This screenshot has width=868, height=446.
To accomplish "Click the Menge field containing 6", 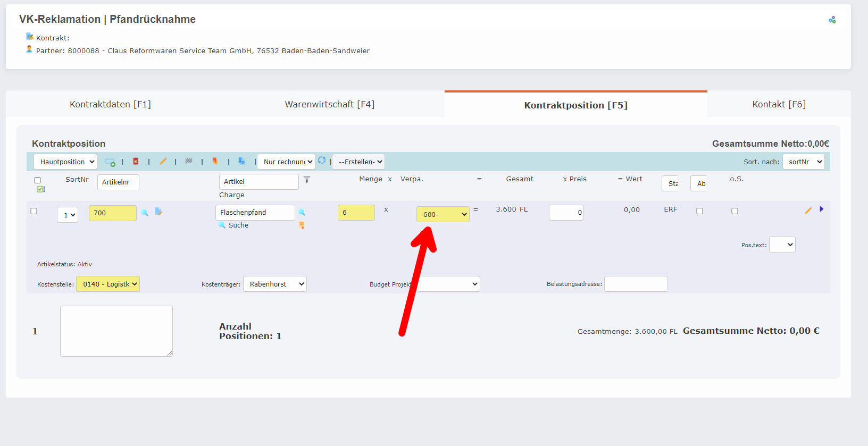I will 356,212.
